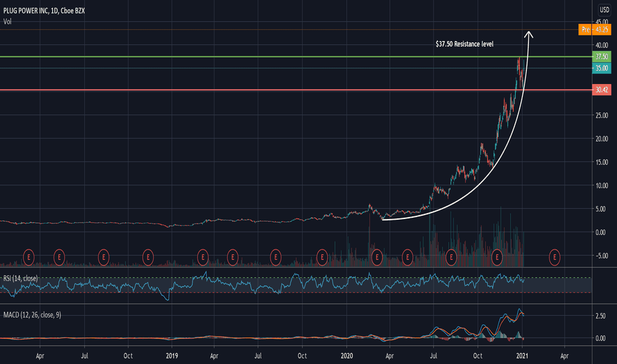Open the earnings E marker just before 2019

tap(148, 257)
